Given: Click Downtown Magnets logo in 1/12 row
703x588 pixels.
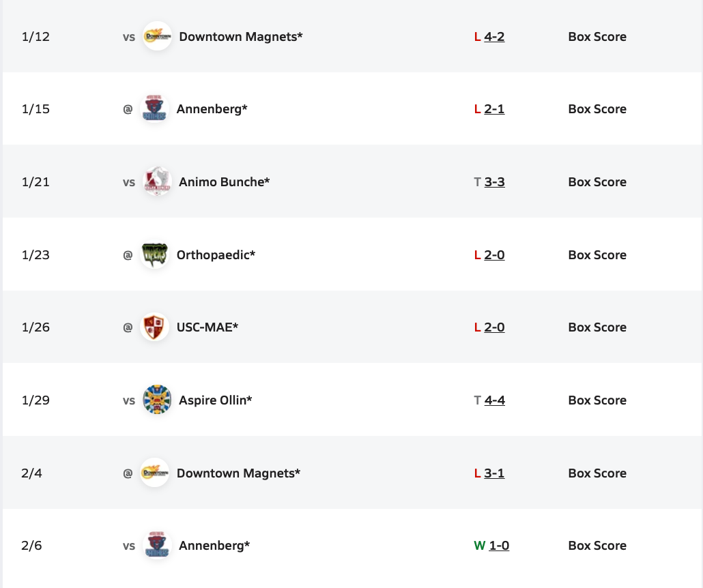Looking at the screenshot, I should tap(157, 36).
